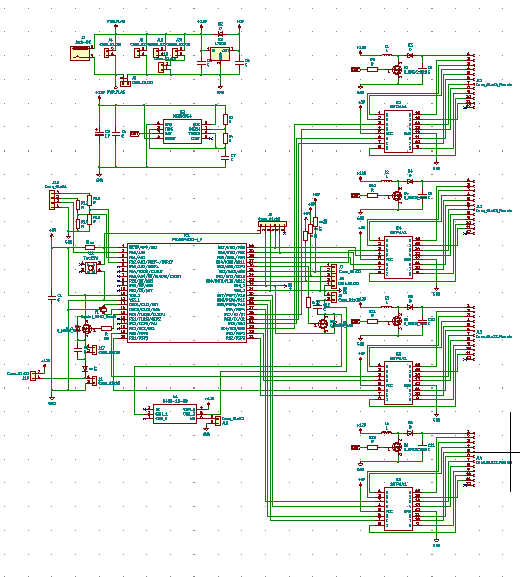520x577 pixels.
Task: Click the GND symbol below the voltage regulator
Action: click(220, 89)
